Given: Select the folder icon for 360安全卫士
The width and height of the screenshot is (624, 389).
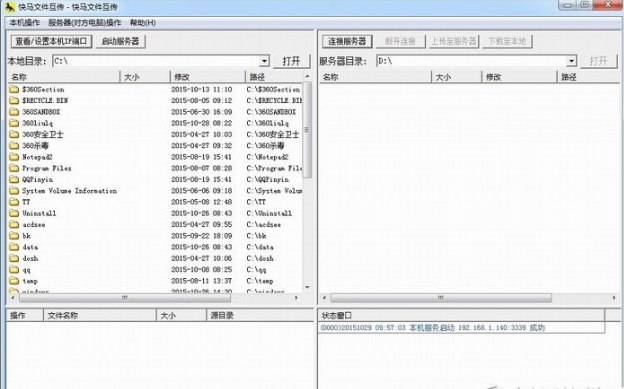Looking at the screenshot, I should (x=14, y=134).
